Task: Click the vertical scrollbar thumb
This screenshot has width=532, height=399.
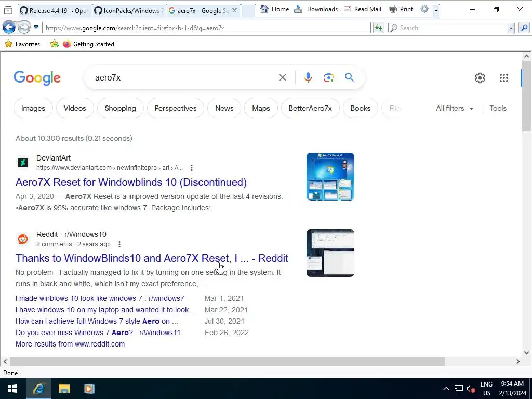Action: click(526, 96)
